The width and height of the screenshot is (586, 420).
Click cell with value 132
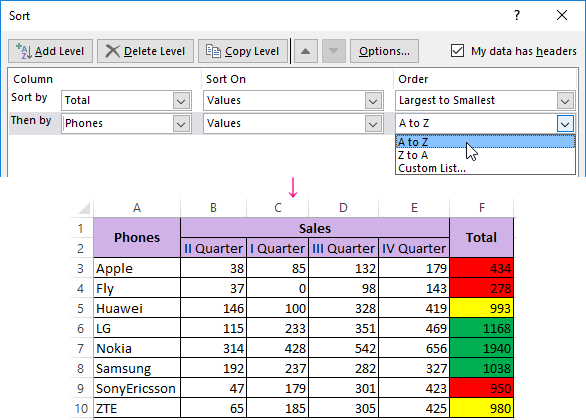click(x=343, y=268)
